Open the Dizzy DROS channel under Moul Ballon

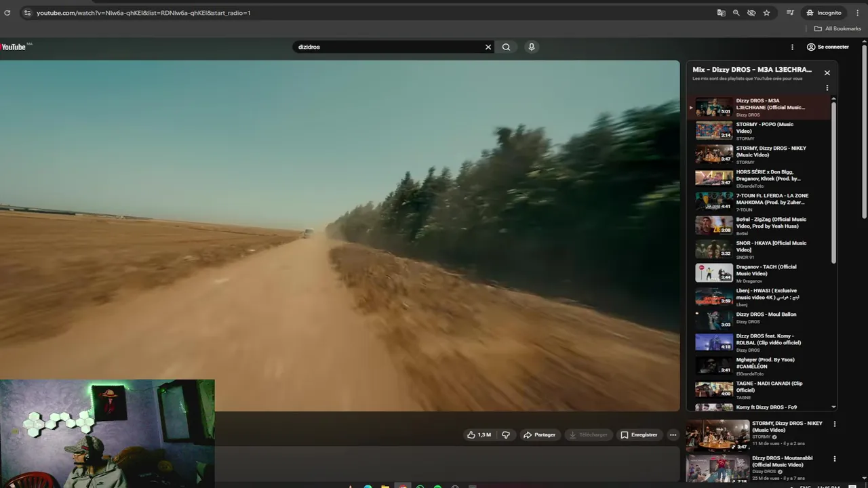tap(748, 322)
